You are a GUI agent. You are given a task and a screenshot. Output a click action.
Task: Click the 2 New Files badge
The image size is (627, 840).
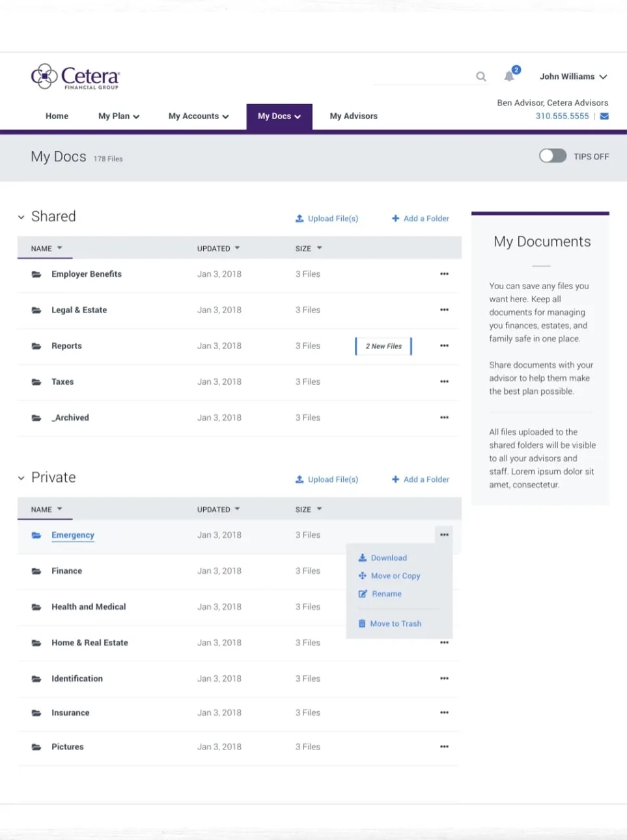coord(383,346)
